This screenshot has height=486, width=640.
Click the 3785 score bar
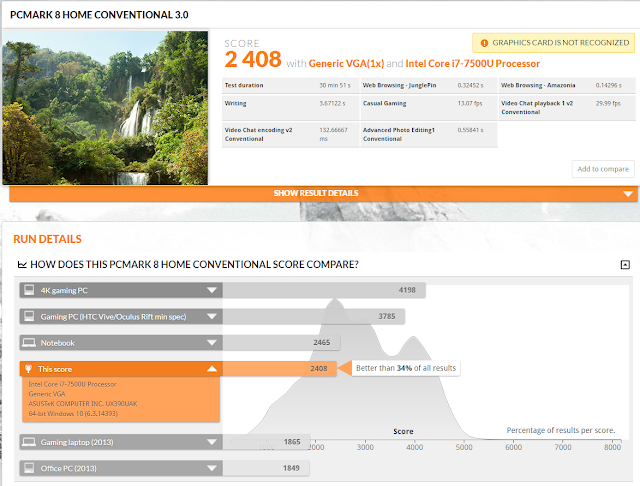pos(314,316)
